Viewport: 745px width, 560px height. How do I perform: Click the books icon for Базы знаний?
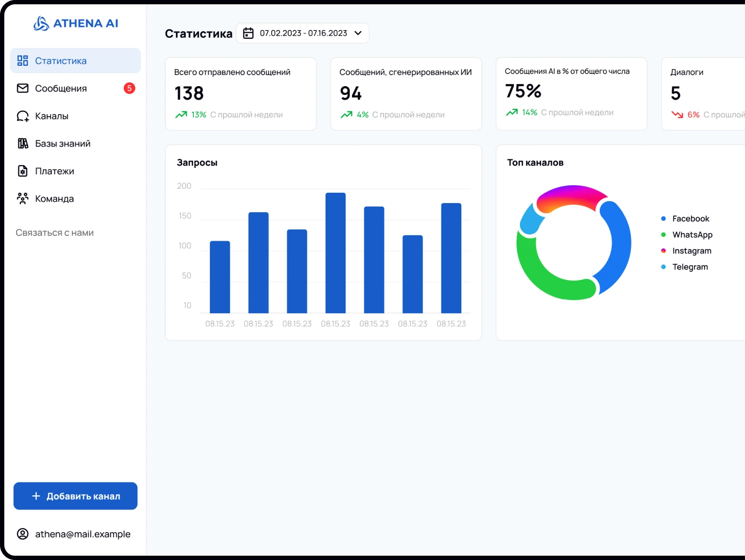[23, 144]
